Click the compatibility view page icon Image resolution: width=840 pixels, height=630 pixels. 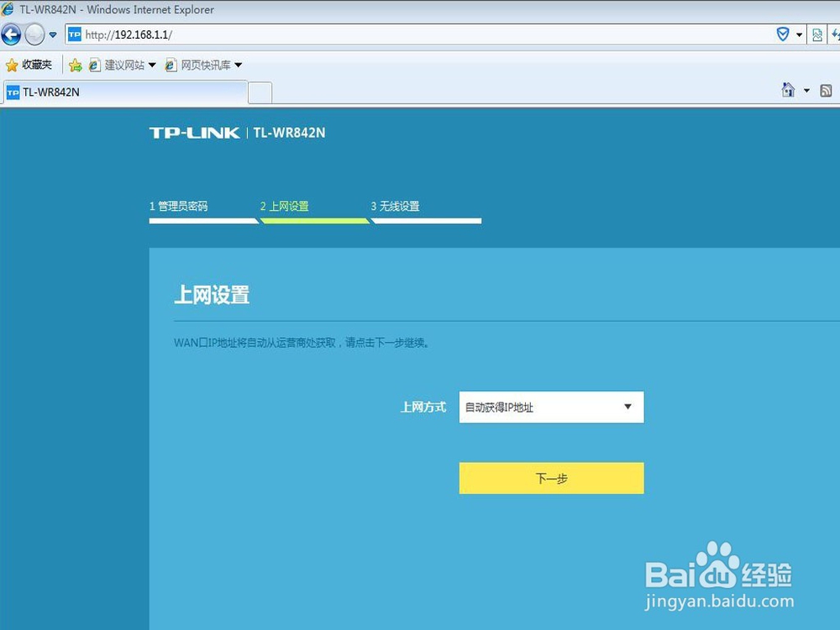point(817,34)
